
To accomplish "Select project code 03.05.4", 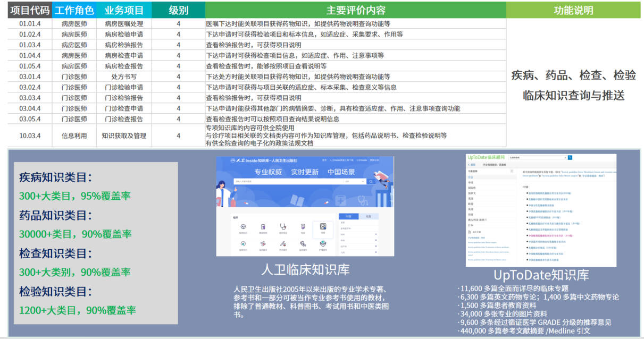I will tap(30, 119).
